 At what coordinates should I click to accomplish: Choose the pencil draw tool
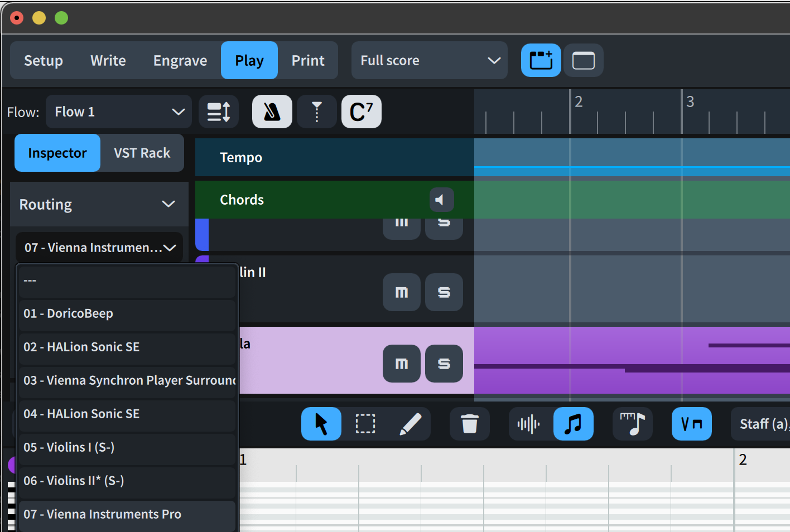411,424
